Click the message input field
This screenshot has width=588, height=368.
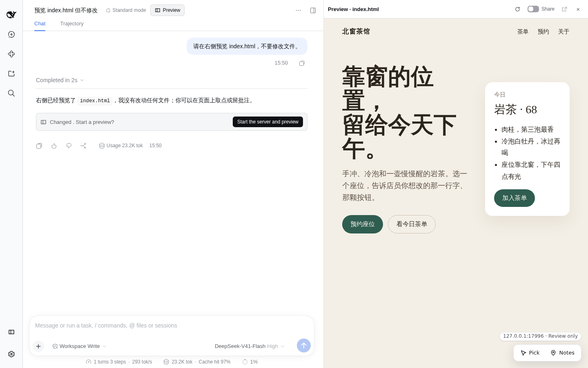tap(171, 325)
